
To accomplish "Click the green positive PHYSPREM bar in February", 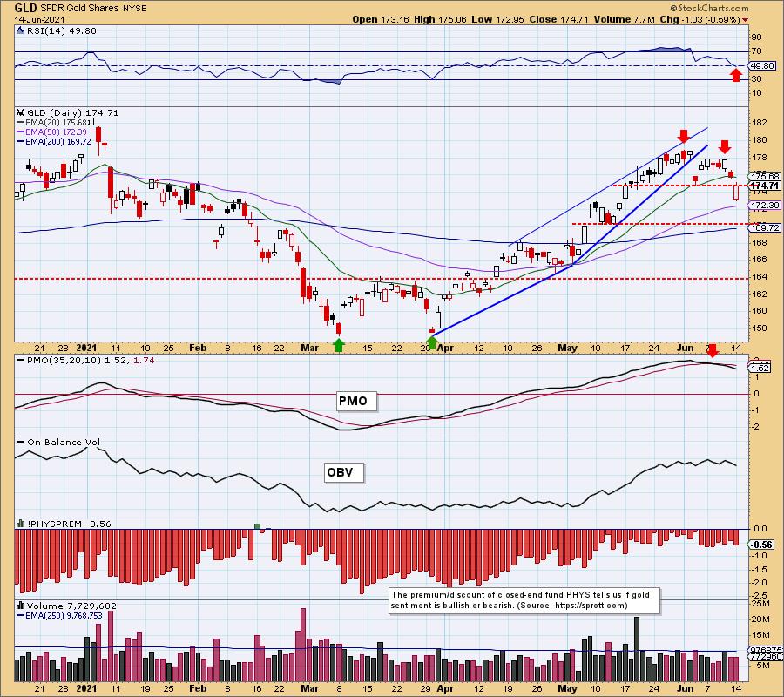I will (x=258, y=526).
